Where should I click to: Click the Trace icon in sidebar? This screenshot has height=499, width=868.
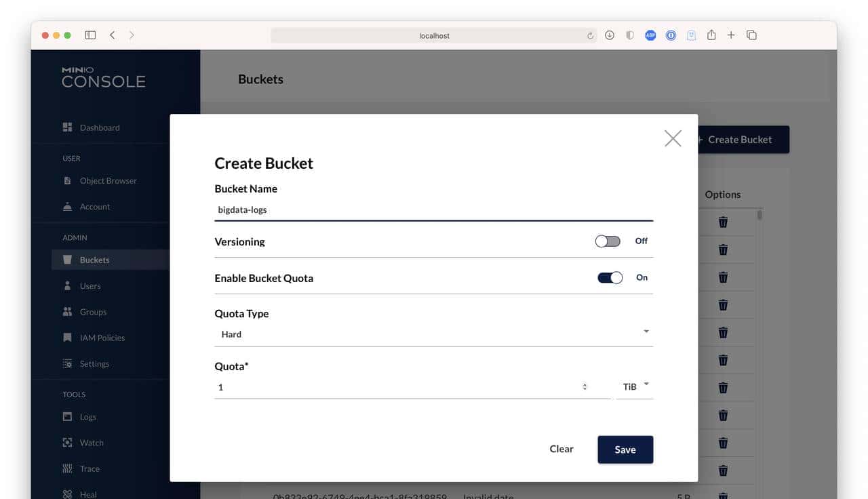67,468
